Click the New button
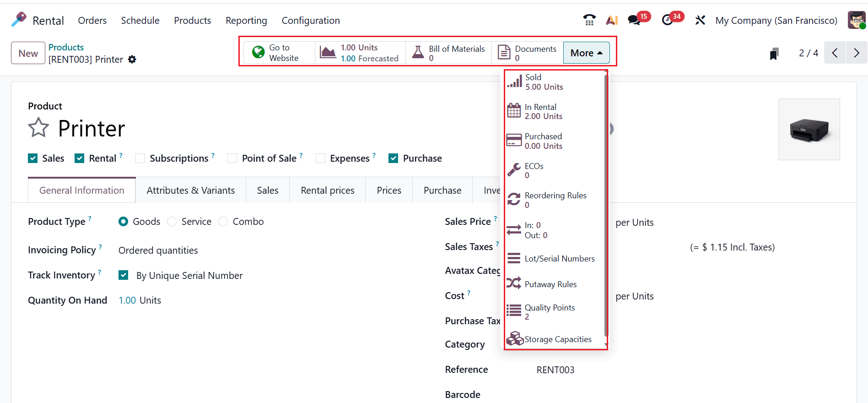Viewport: 868px width, 403px height. (x=28, y=53)
